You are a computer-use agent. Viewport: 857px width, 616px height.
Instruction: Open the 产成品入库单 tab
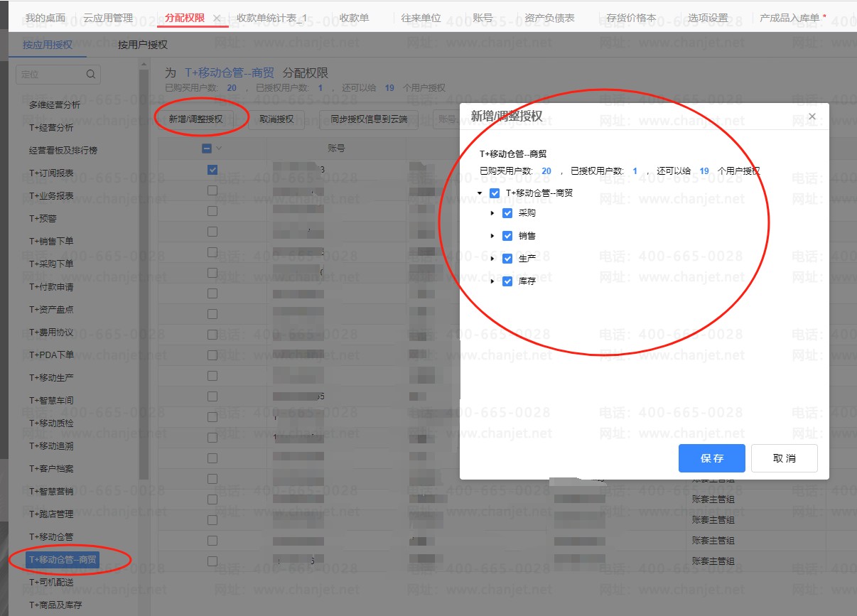click(790, 18)
